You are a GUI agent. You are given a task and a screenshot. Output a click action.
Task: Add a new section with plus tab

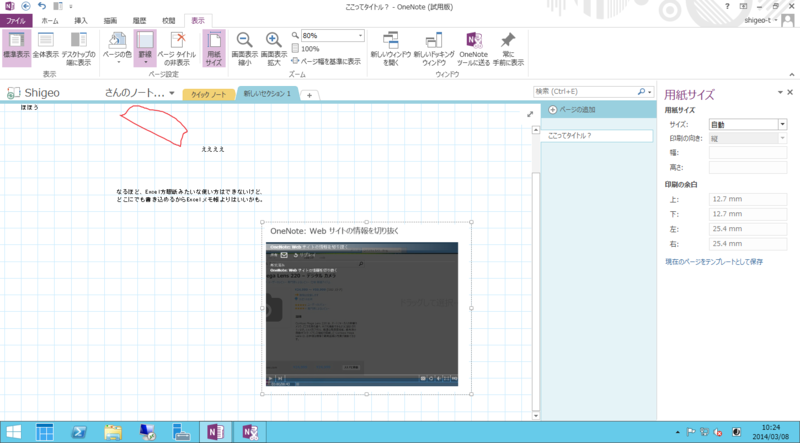(309, 95)
